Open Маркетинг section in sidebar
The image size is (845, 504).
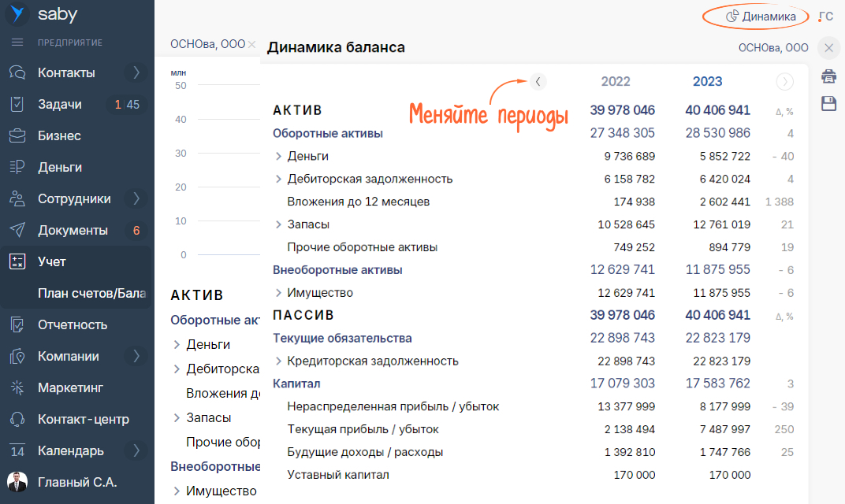tap(70, 387)
